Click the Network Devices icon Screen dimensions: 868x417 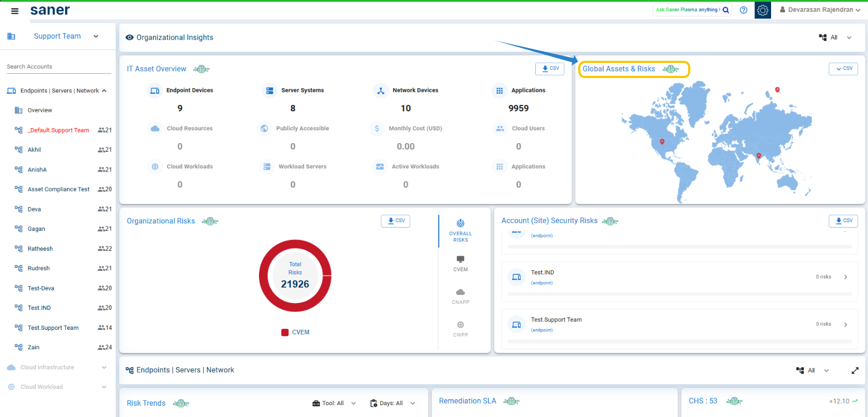(381, 90)
